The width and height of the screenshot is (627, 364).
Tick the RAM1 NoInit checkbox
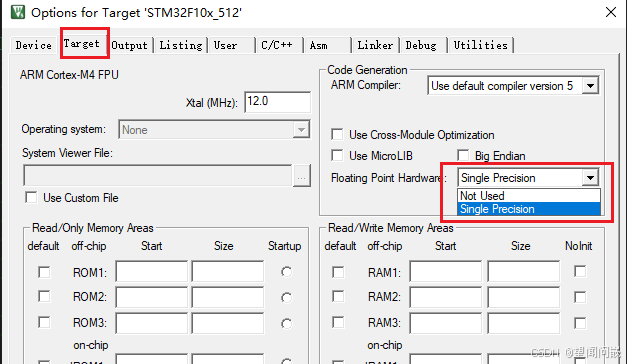pos(580,271)
